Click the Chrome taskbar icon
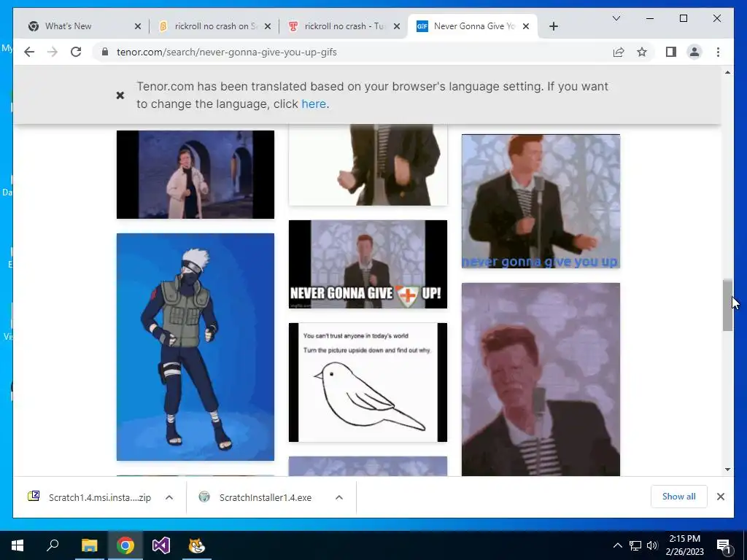 [125, 545]
